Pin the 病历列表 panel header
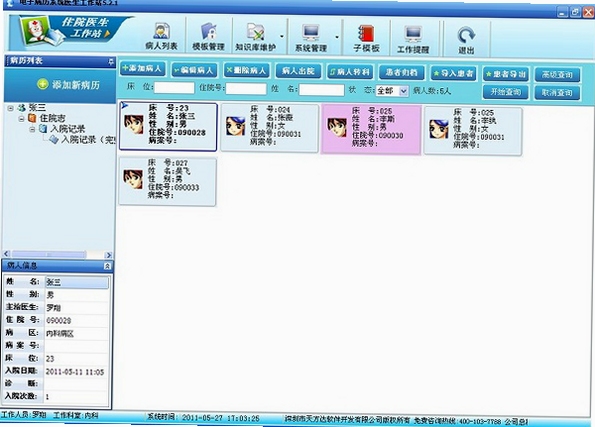 (x=111, y=61)
